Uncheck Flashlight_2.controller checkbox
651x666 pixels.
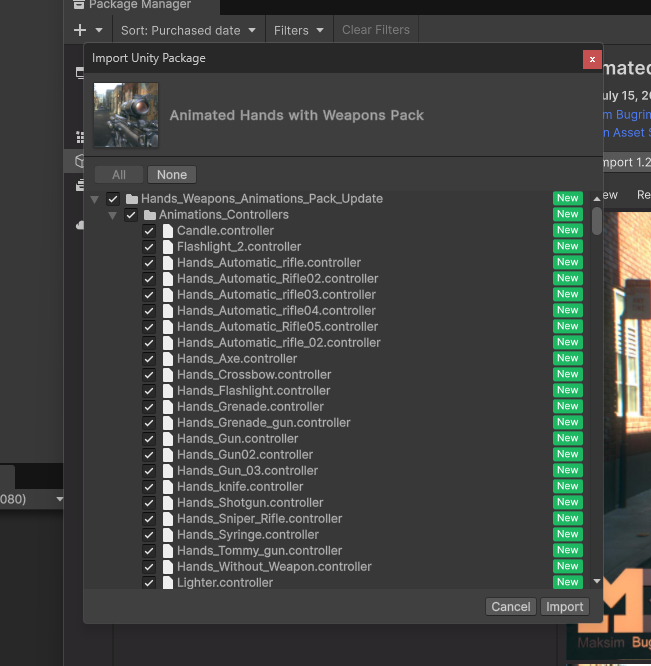[149, 247]
